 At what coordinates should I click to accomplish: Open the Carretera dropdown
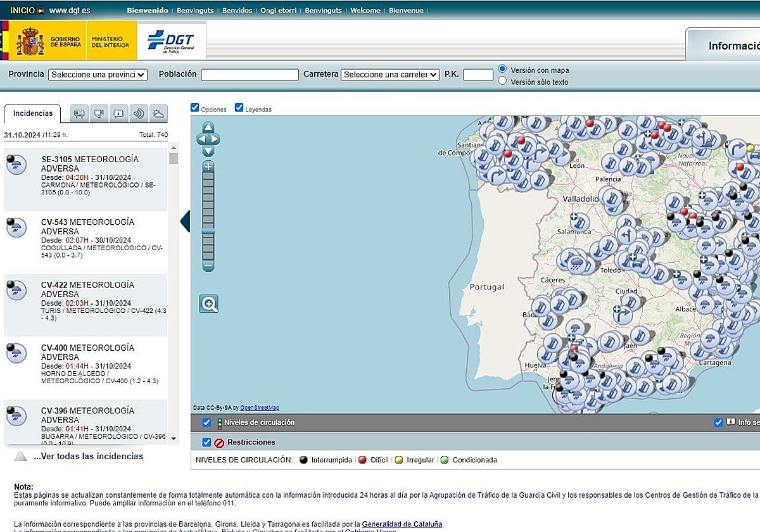click(389, 75)
